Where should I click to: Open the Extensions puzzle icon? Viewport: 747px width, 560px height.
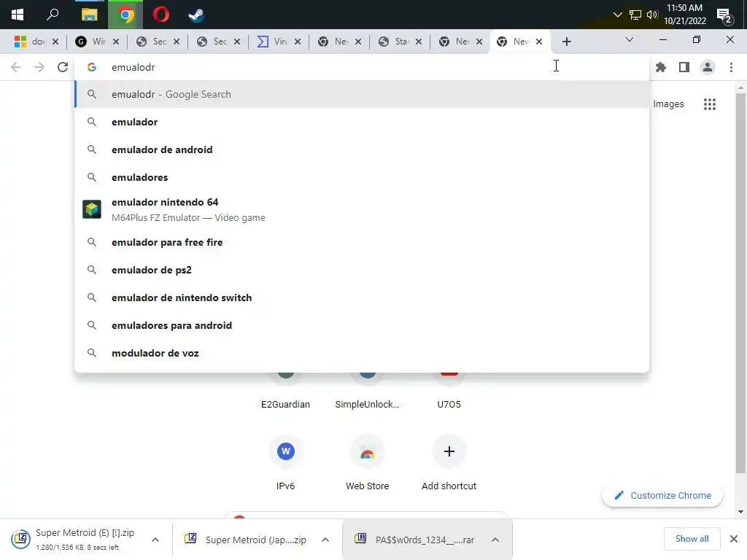(661, 67)
